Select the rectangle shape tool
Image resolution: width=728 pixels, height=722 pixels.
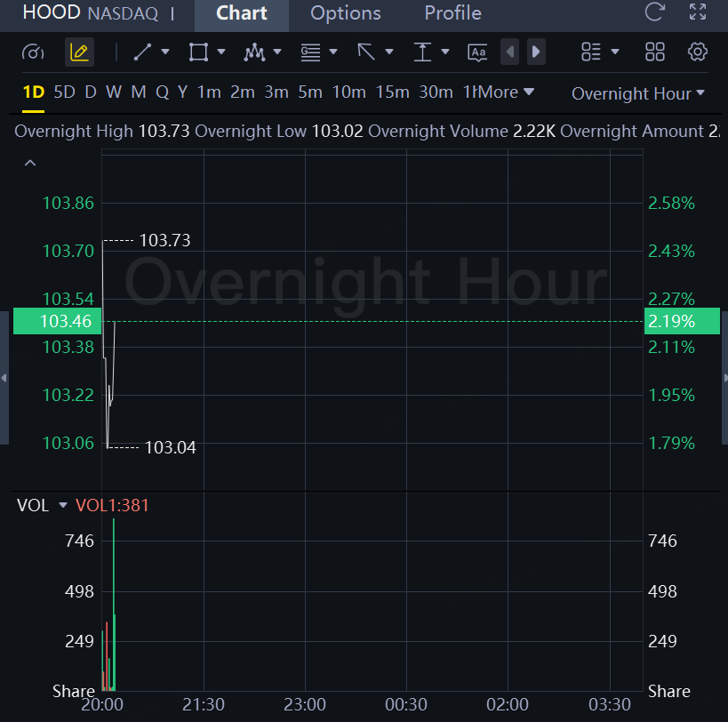tap(198, 52)
